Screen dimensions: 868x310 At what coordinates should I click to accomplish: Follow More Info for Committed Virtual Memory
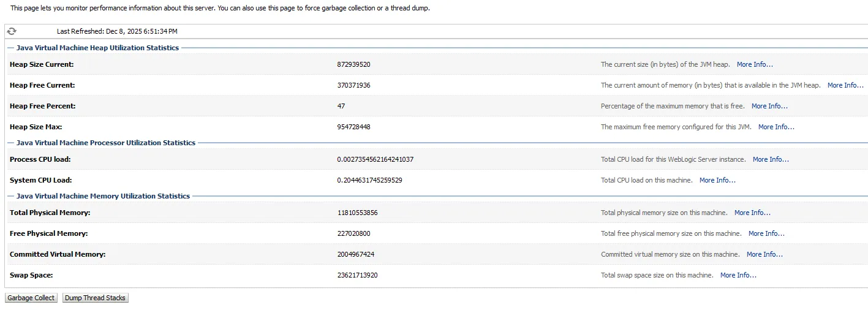pos(764,254)
